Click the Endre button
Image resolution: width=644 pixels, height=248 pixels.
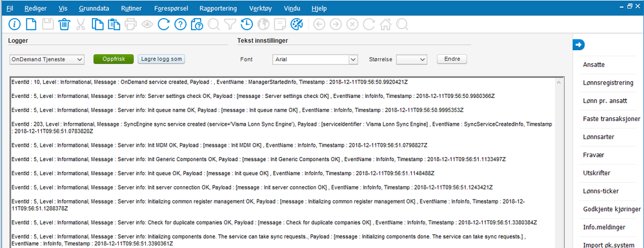pos(452,59)
